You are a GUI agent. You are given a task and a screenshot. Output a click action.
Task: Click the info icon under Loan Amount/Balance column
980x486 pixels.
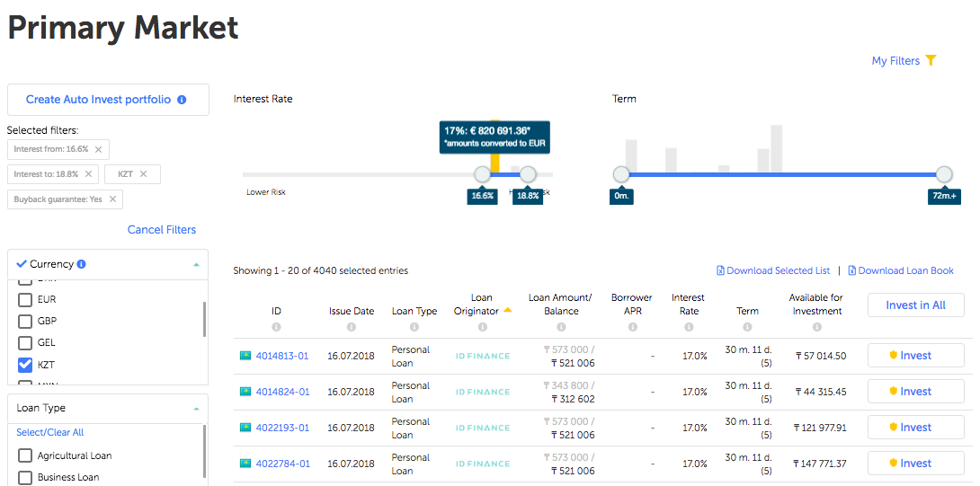561,327
